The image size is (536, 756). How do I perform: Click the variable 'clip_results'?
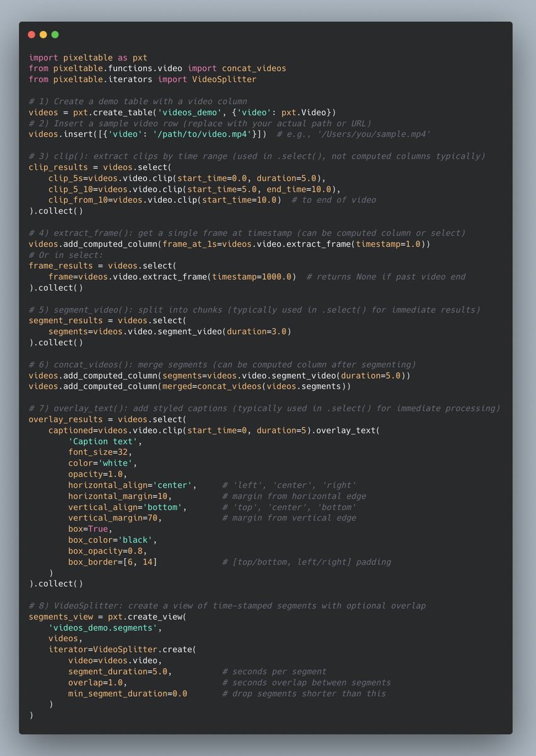pyautogui.click(x=59, y=167)
